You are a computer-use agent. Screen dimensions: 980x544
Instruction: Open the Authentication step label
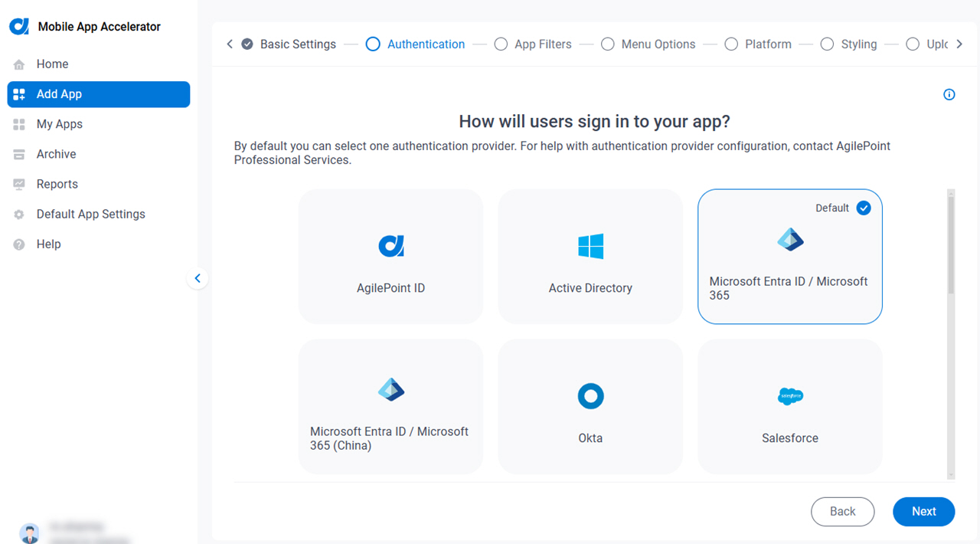(426, 44)
